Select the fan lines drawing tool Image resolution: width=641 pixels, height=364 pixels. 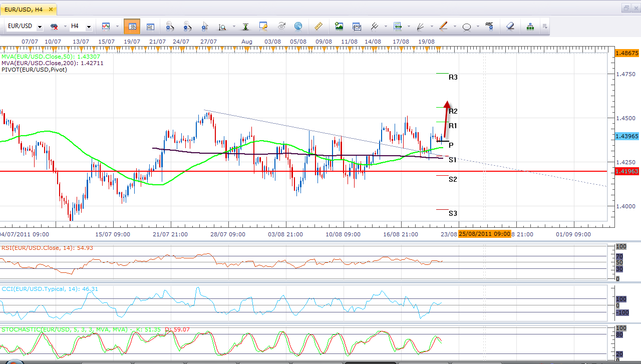[x=421, y=27]
